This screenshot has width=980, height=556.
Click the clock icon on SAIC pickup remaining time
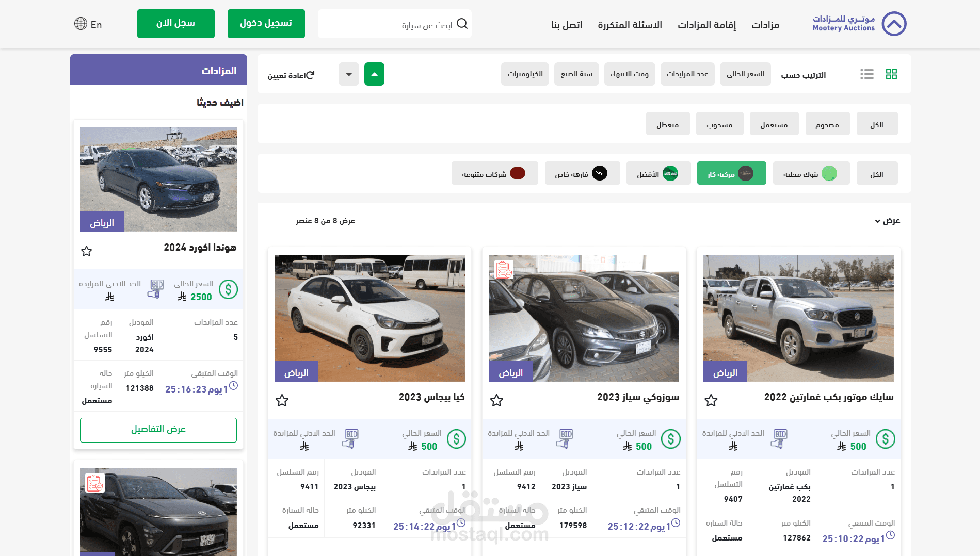coord(890,535)
